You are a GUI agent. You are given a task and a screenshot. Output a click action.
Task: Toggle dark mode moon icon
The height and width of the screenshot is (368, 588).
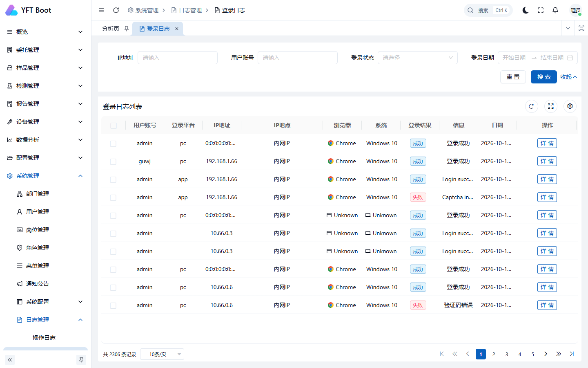tap(526, 10)
